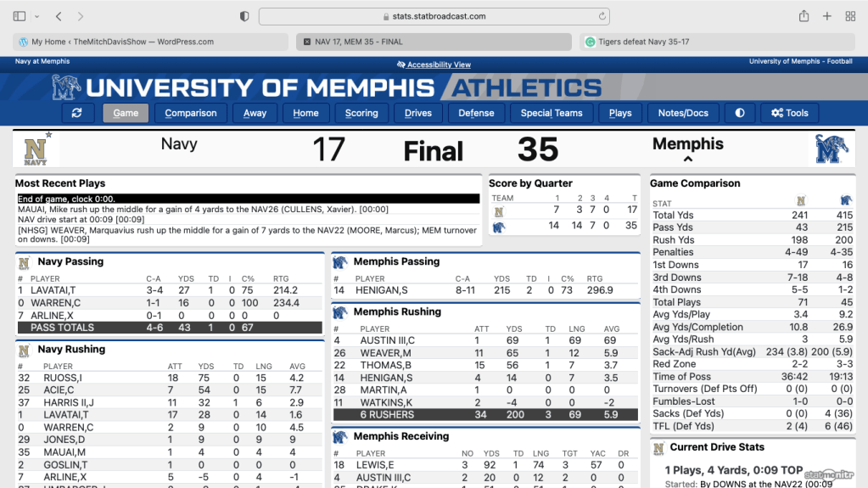Image resolution: width=868 pixels, height=488 pixels.
Task: Open the Drives tab
Action: [418, 113]
